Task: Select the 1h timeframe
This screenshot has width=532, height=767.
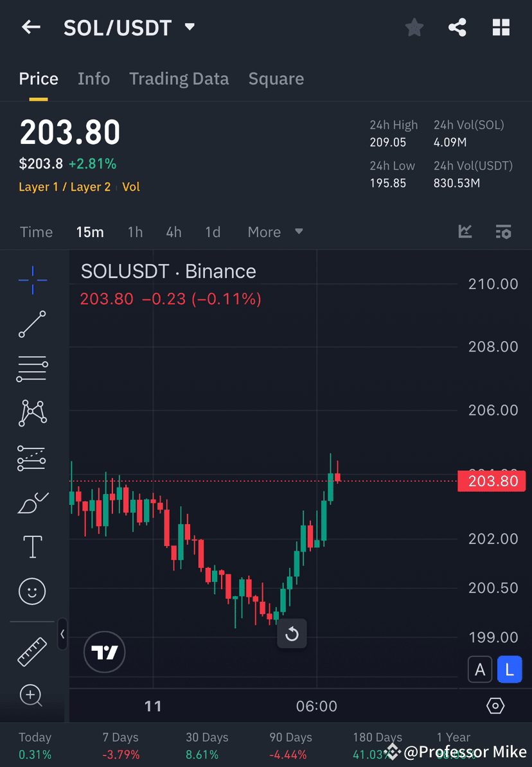Action: pos(135,232)
